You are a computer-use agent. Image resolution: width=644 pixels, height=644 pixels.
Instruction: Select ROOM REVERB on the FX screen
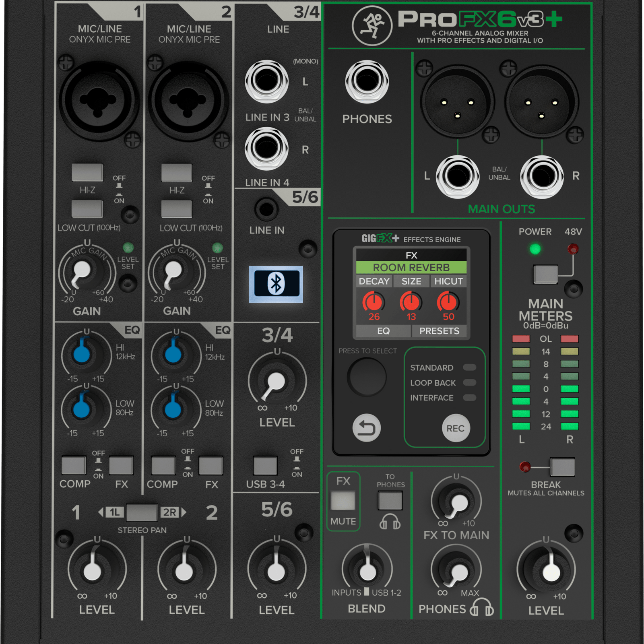pos(411,267)
